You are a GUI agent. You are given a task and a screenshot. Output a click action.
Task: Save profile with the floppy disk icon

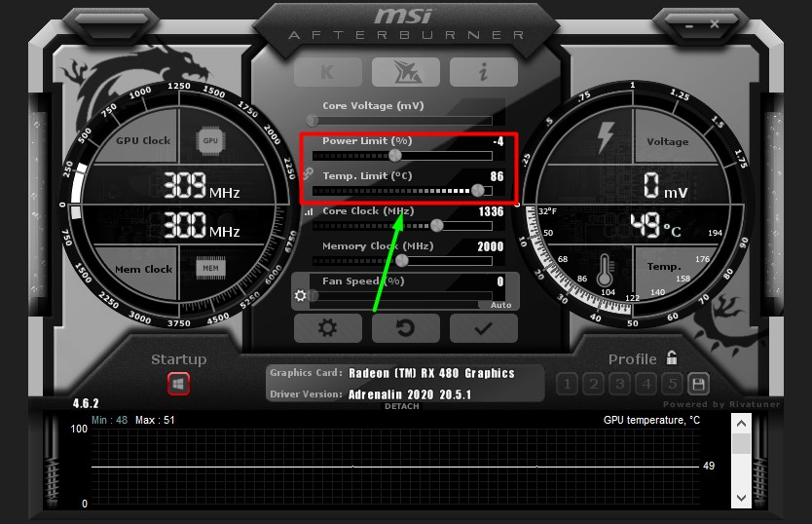pyautogui.click(x=698, y=384)
